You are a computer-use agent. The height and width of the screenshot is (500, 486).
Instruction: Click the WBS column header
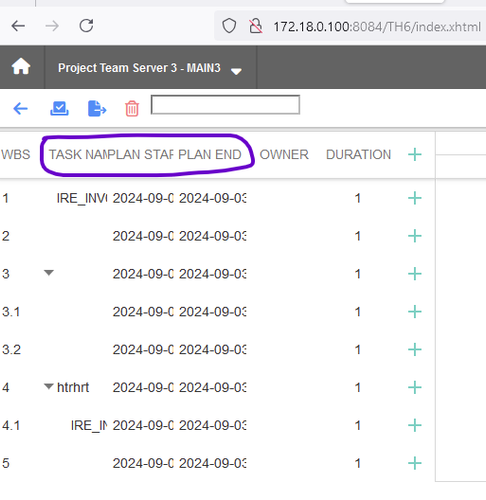tap(16, 155)
